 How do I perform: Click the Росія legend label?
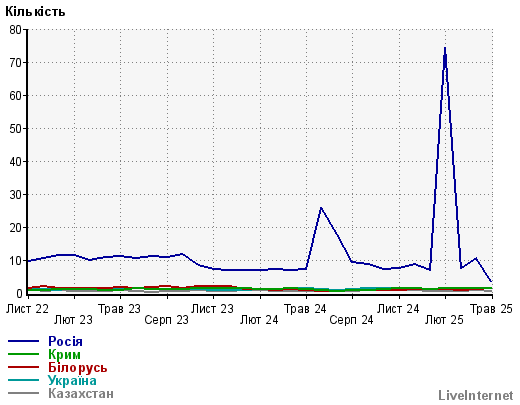tap(65, 341)
